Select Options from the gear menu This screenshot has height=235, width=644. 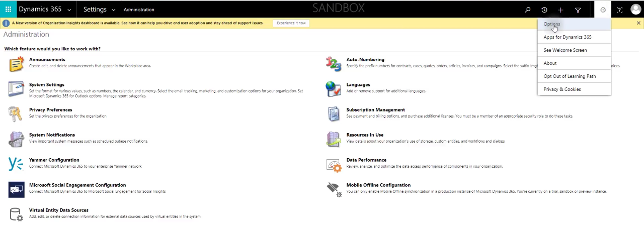574,24
